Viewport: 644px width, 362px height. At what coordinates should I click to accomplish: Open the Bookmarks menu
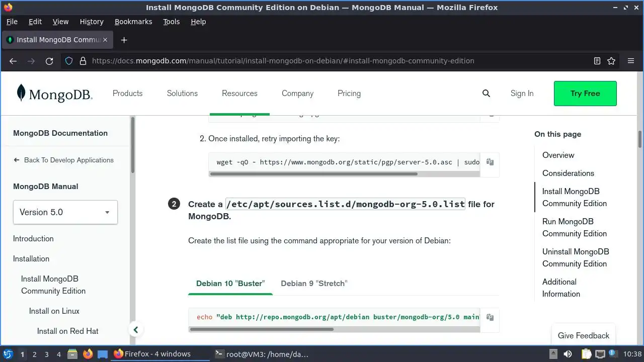point(133,22)
